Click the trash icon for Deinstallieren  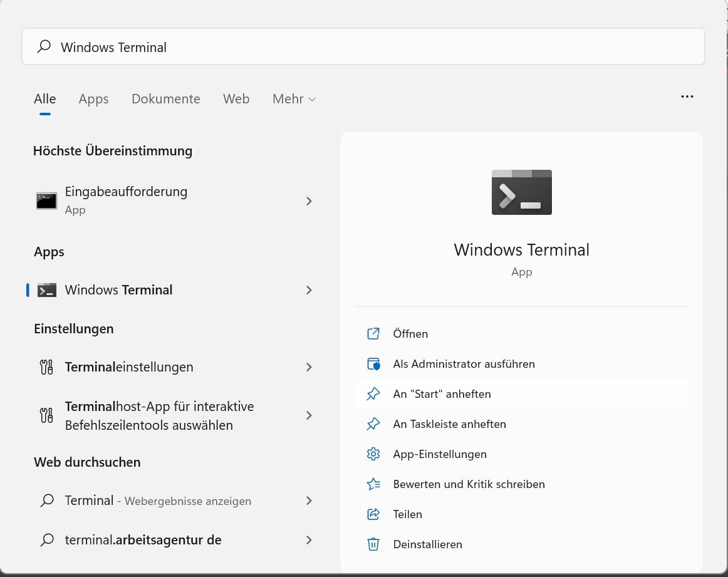pos(373,544)
